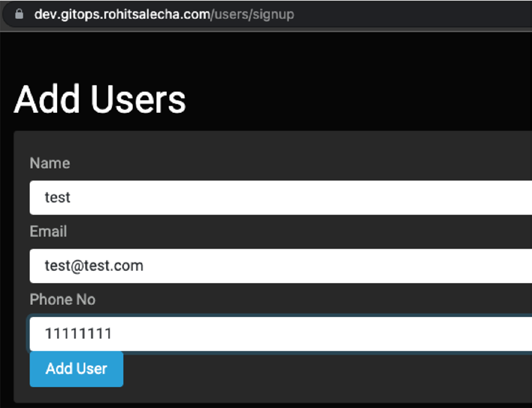
Task: Click the test@test.com text in the Email field
Action: [94, 266]
